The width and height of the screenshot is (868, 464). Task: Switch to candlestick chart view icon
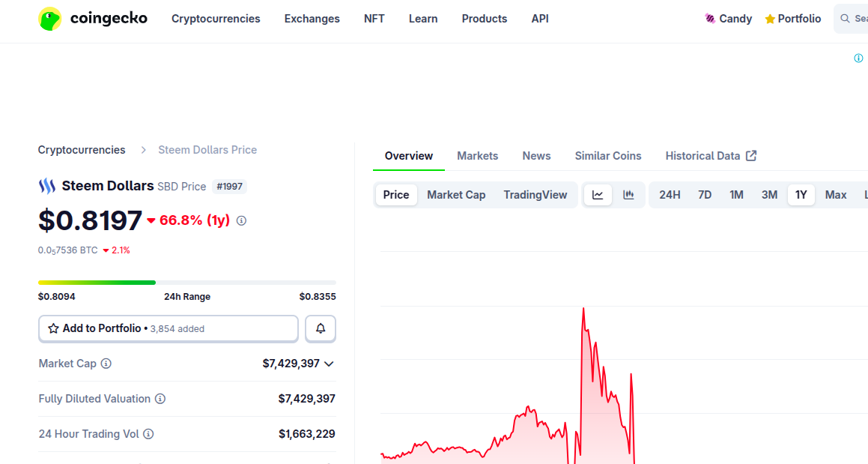coord(628,195)
